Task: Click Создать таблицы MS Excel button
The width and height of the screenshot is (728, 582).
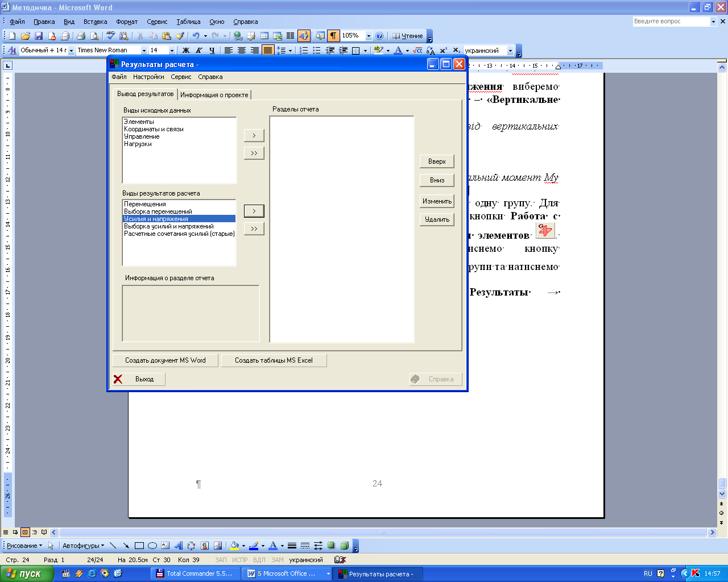Action: [274, 360]
